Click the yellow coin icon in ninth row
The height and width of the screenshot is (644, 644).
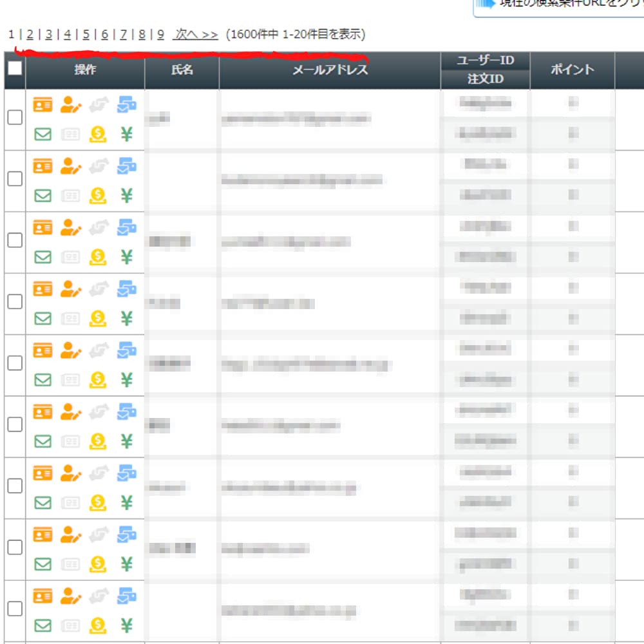98,625
